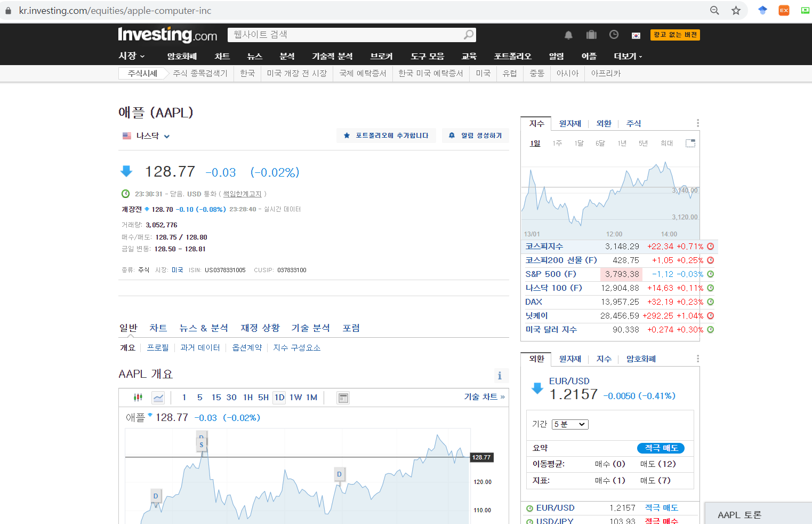Viewport: 812px width, 524px height.
Task: Select area chart type icon
Action: 158,398
